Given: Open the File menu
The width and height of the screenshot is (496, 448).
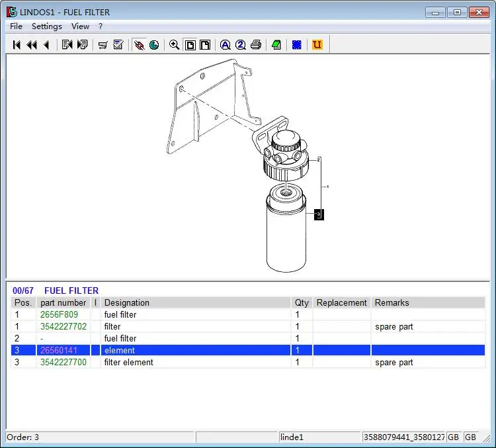Looking at the screenshot, I should pyautogui.click(x=16, y=26).
